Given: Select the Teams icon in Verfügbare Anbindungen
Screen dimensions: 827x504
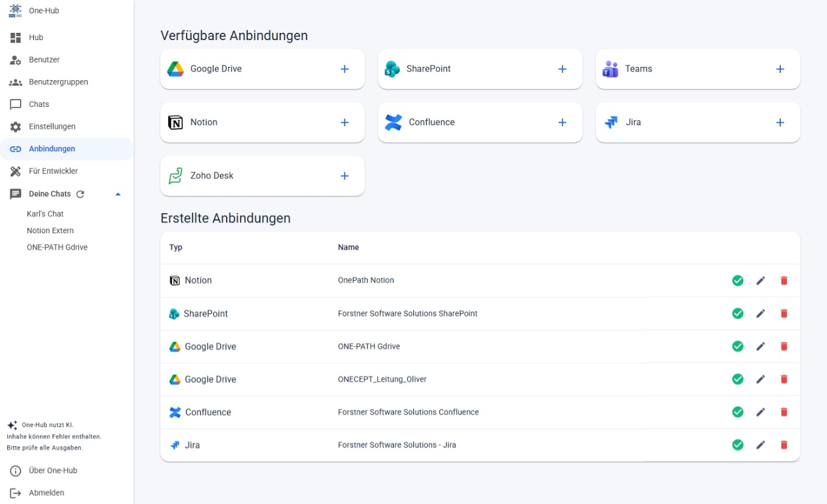Looking at the screenshot, I should coord(611,69).
